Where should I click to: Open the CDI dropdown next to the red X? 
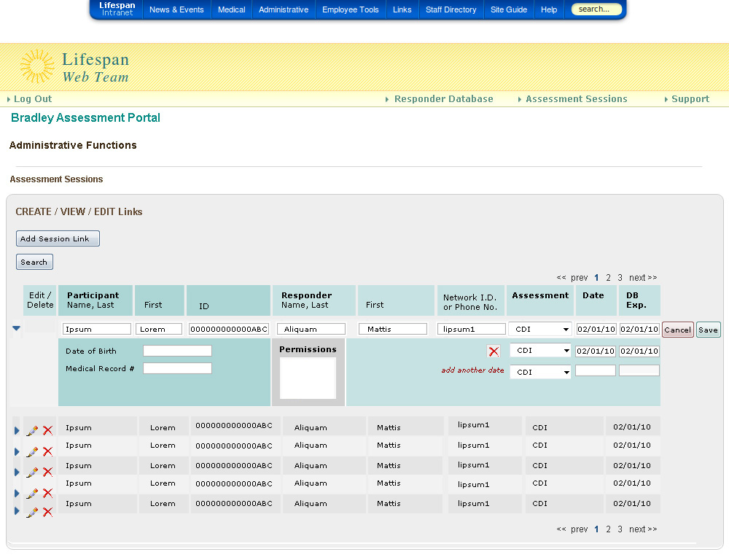[540, 350]
